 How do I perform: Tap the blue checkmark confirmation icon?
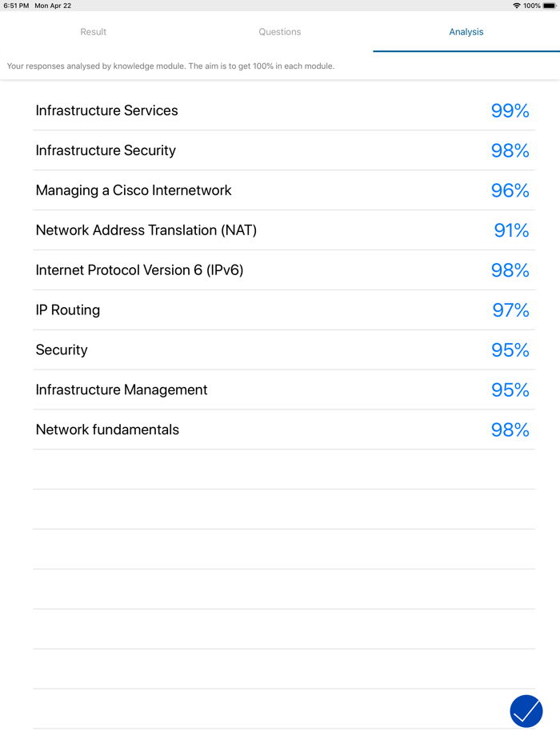pyautogui.click(x=526, y=711)
